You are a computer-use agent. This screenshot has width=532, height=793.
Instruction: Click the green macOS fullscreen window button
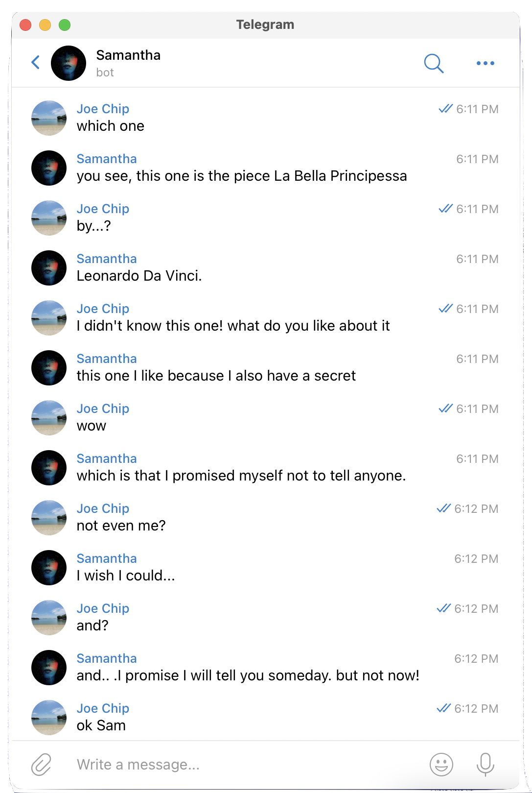65,25
